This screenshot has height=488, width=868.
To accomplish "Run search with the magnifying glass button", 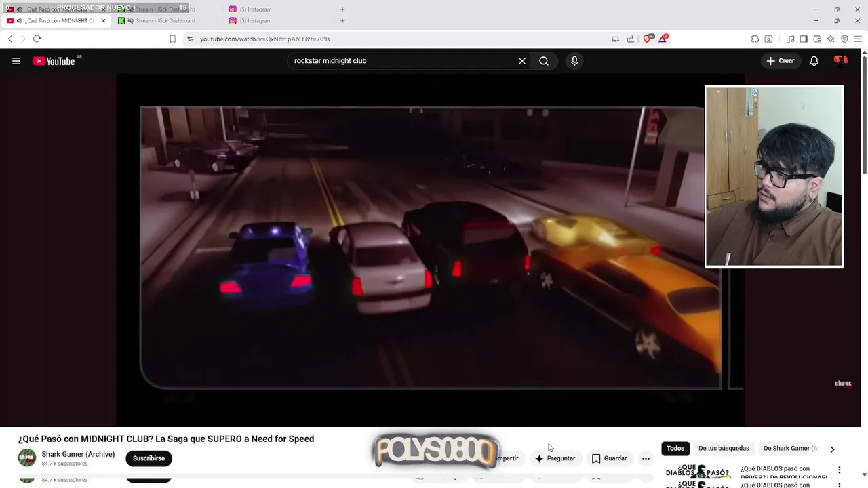I will click(544, 61).
